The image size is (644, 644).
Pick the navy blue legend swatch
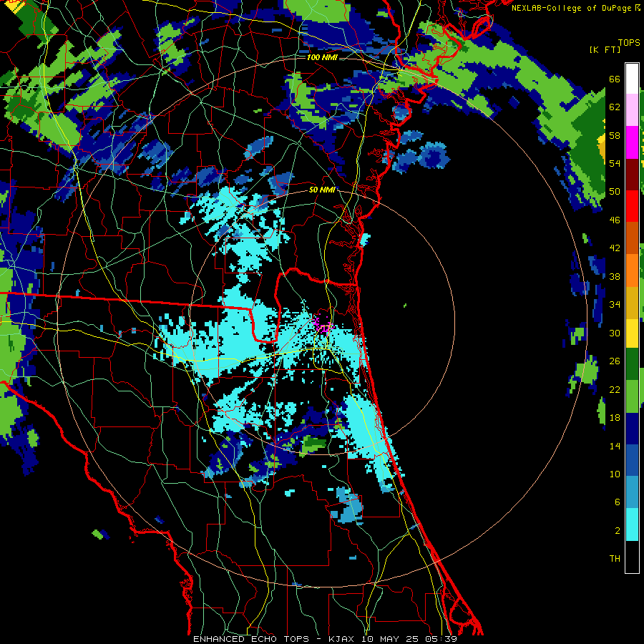click(632, 429)
